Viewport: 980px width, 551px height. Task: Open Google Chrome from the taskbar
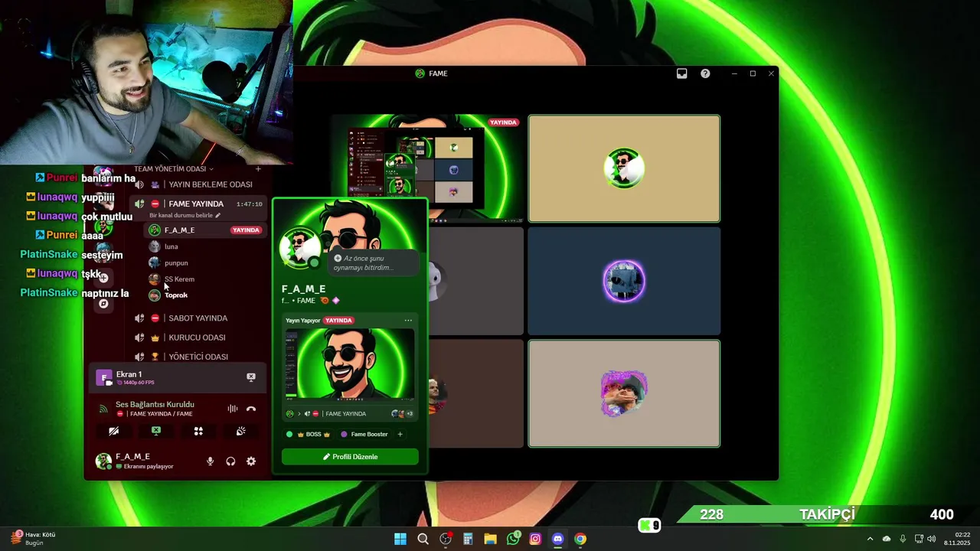580,539
